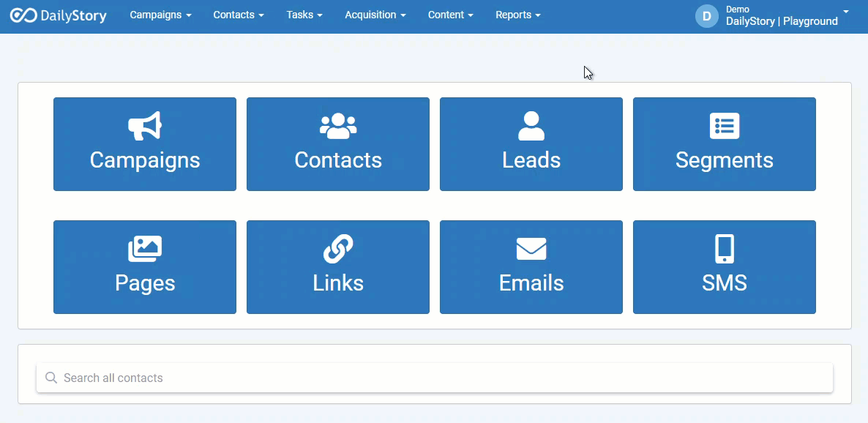868x423 pixels.
Task: Click the DailyStory | Playground account text
Action: tap(782, 22)
